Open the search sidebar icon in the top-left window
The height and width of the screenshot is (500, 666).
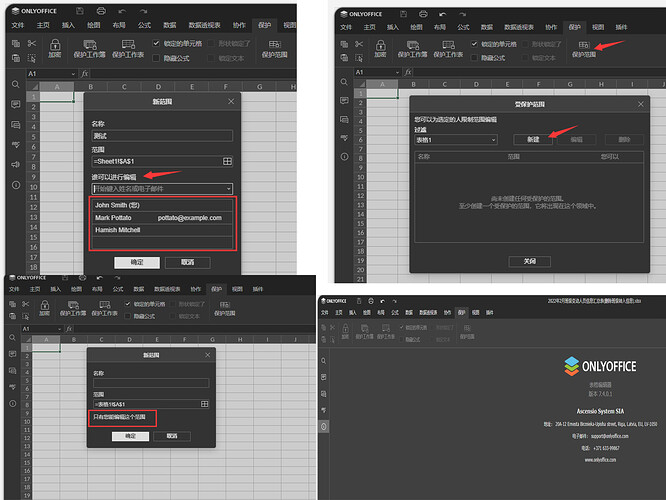coord(16,84)
